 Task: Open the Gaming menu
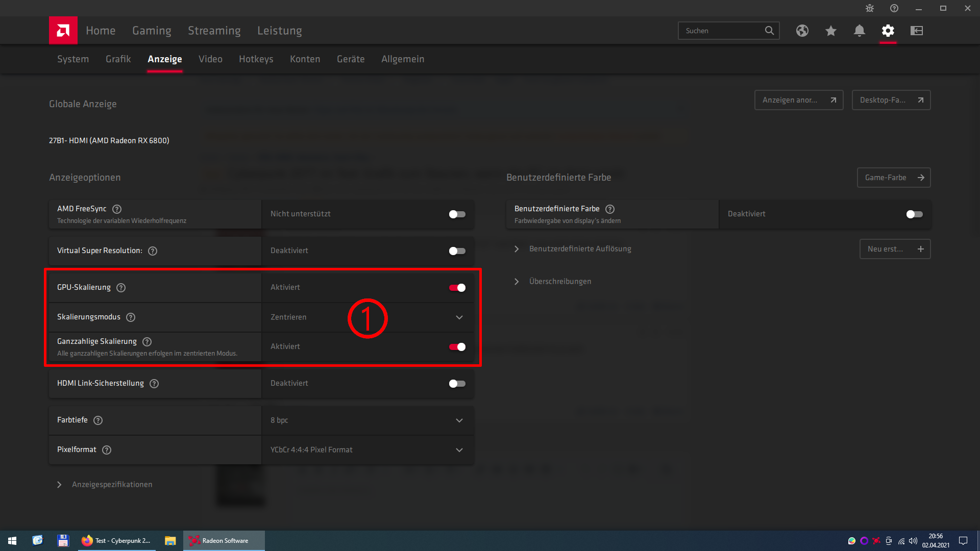pos(152,31)
